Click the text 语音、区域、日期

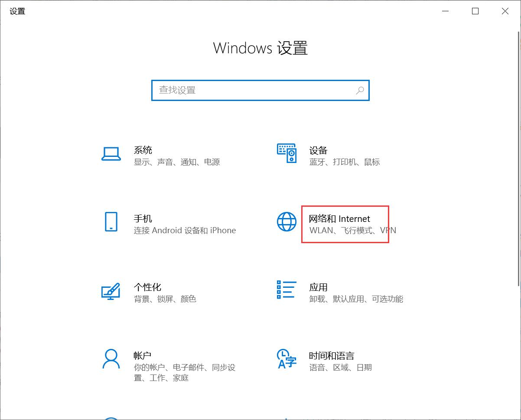[340, 368]
